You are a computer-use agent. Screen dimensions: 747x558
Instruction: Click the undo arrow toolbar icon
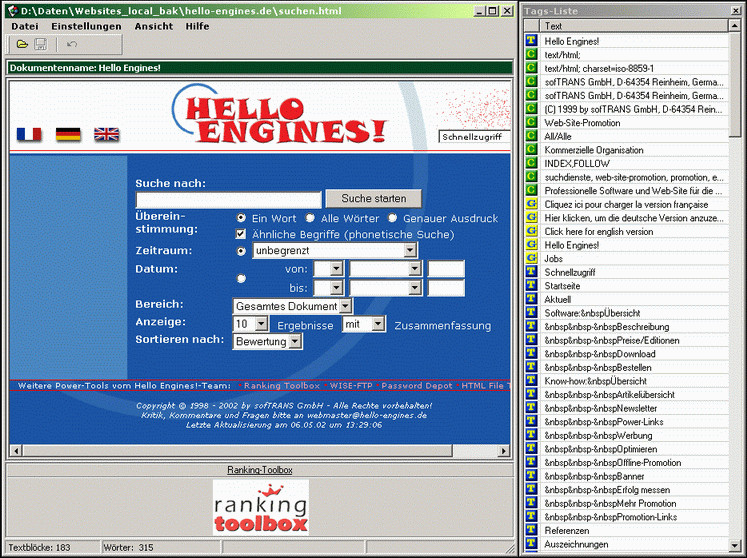pyautogui.click(x=72, y=44)
